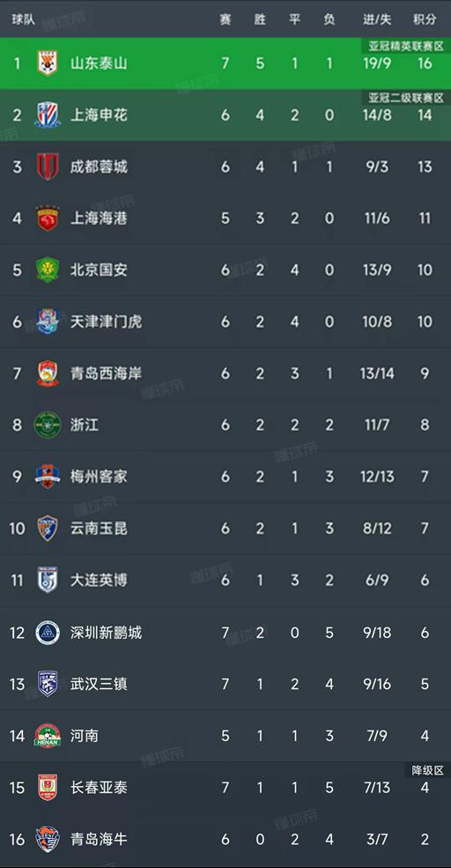The image size is (451, 868).
Task: Click the 球队 header label
Action: [x=24, y=19]
